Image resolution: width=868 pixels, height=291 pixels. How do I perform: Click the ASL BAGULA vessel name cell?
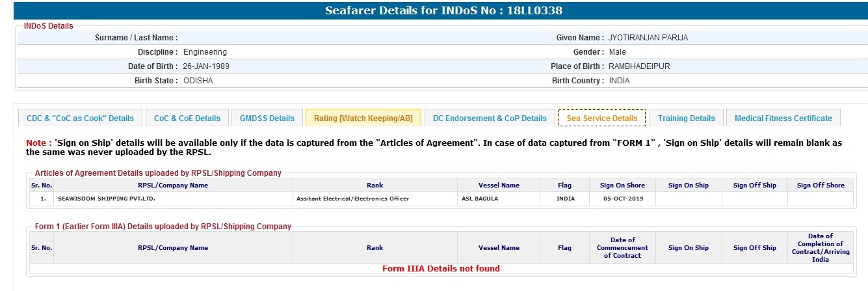click(480, 199)
